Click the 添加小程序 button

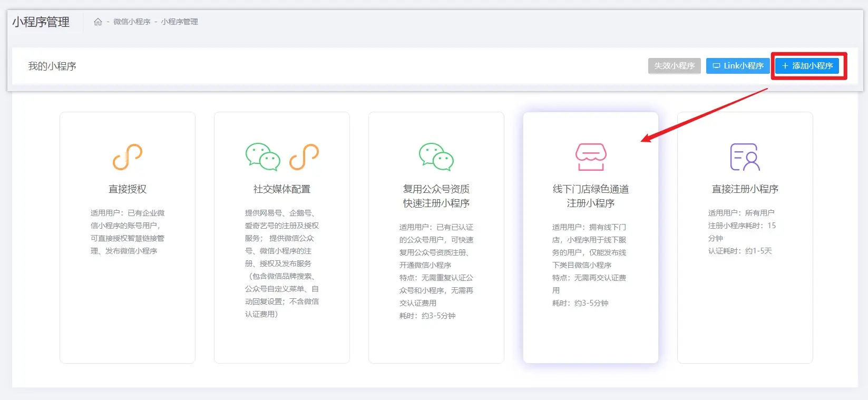[807, 66]
